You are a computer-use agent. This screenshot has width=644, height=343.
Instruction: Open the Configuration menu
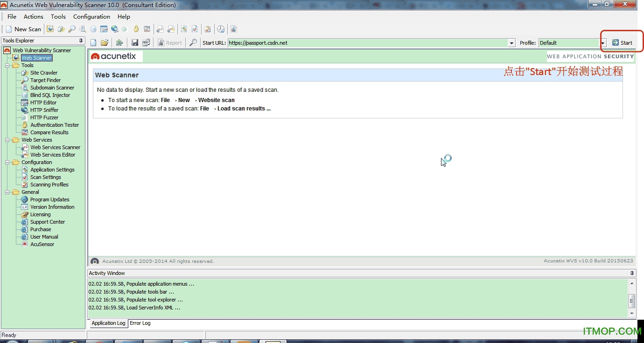(91, 16)
